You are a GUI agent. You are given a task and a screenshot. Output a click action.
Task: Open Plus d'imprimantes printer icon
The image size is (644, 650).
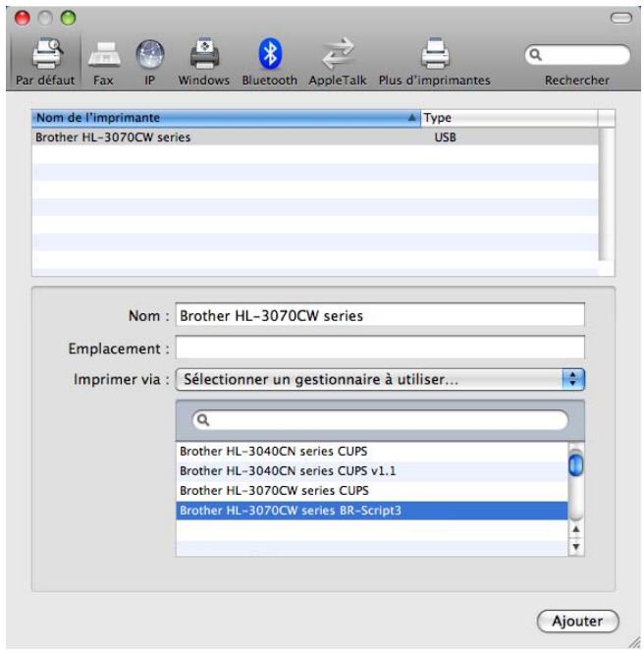pos(435,53)
